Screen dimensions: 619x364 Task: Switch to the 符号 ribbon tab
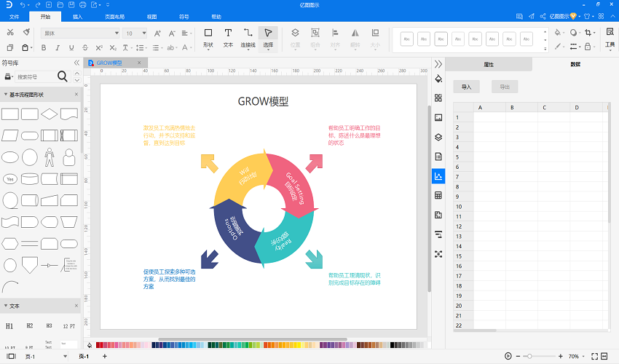coord(184,17)
